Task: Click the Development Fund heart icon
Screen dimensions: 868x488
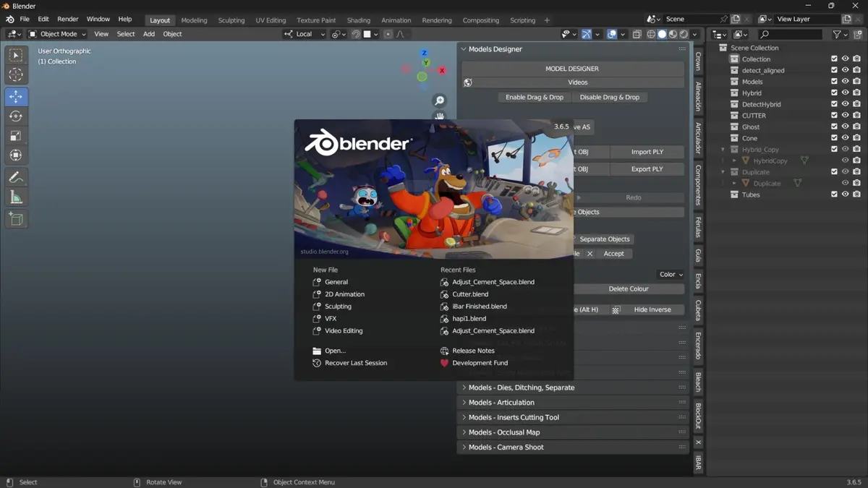Action: pyautogui.click(x=444, y=363)
